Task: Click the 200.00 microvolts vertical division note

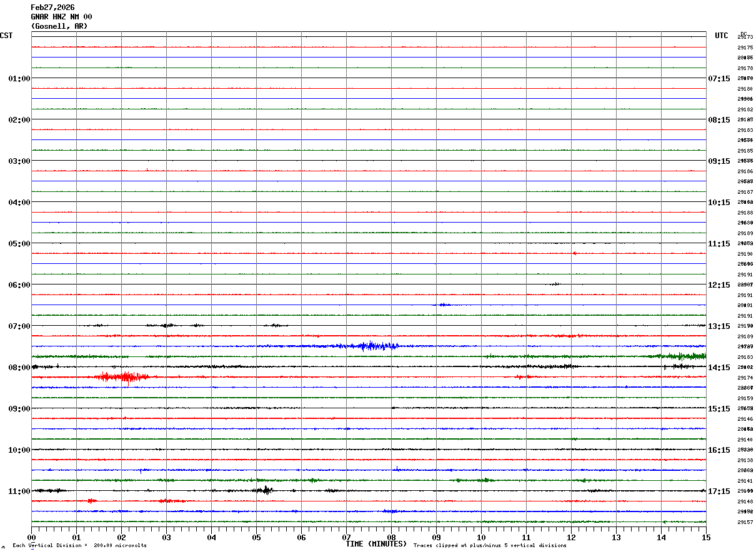Action: pos(80,545)
